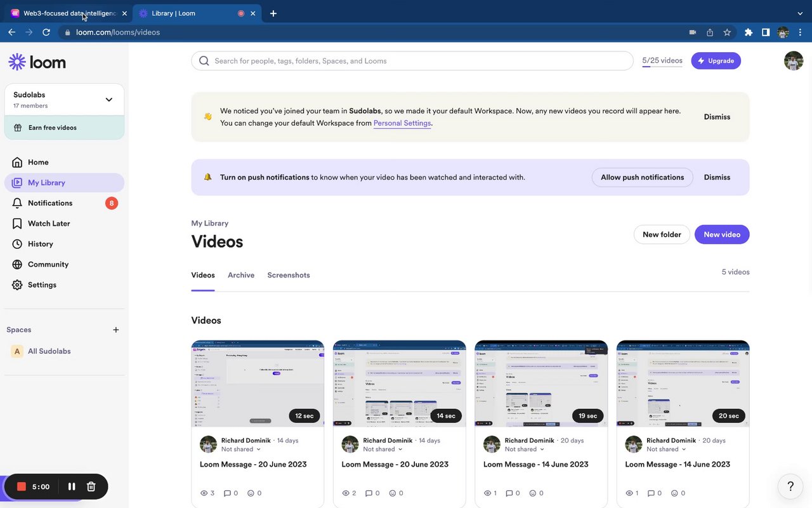
Task: Open Not shared dropdown on the 12 sec video
Action: pyautogui.click(x=241, y=449)
